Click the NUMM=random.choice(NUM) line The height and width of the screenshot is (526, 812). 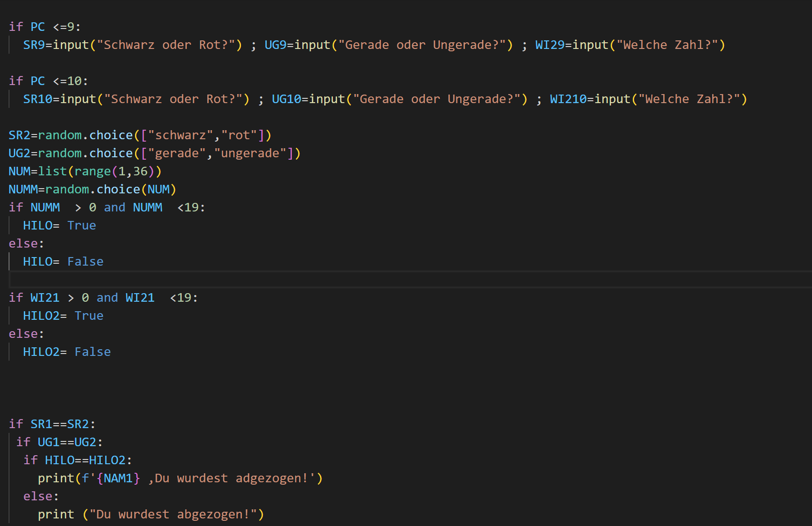point(92,190)
